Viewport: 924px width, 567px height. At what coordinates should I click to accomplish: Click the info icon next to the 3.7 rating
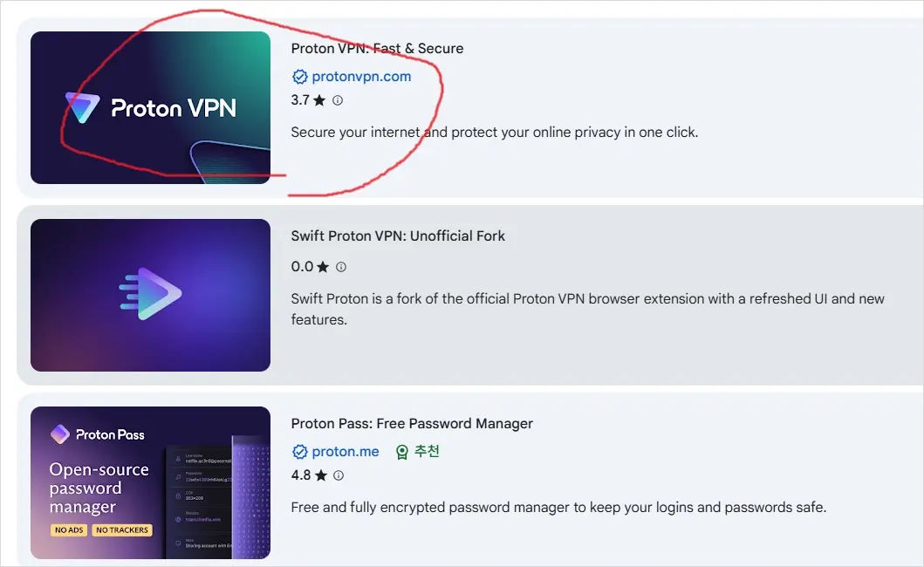[339, 100]
